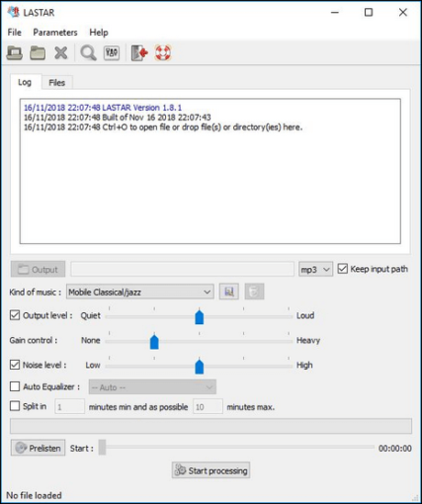Maximize the LASTAR window
The image size is (422, 504).
(369, 13)
